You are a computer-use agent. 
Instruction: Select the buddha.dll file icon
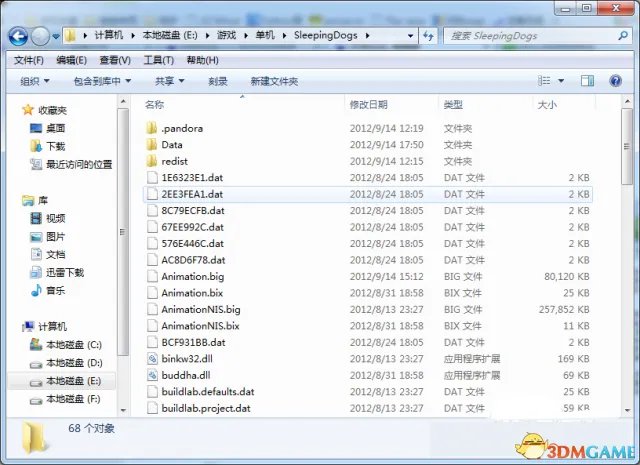[152, 375]
